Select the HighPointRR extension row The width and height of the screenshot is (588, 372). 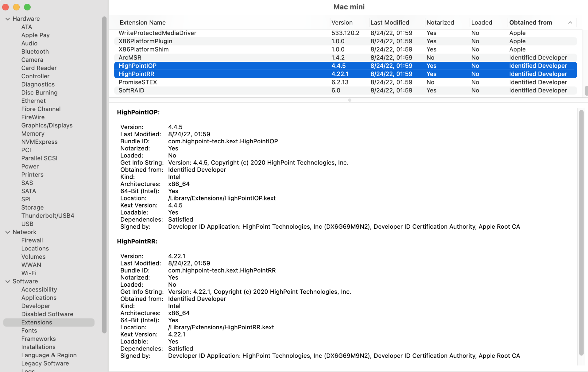click(345, 74)
